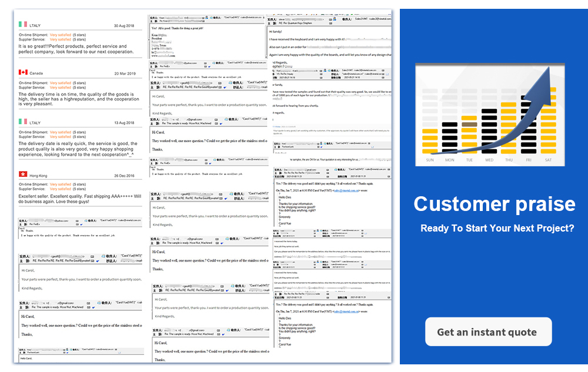This screenshot has width=588, height=372.
Task: Click the Customer praise heading
Action: [x=494, y=204]
